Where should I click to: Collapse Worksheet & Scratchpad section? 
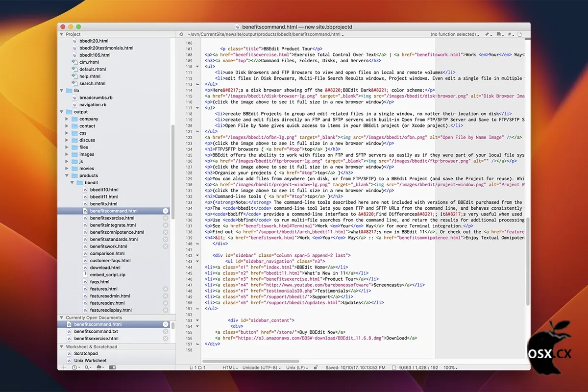pyautogui.click(x=62, y=346)
